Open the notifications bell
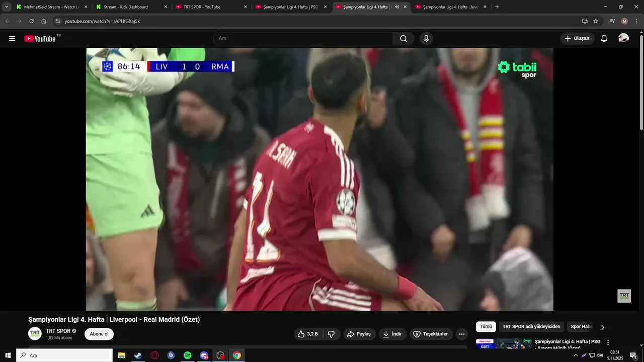 click(604, 39)
